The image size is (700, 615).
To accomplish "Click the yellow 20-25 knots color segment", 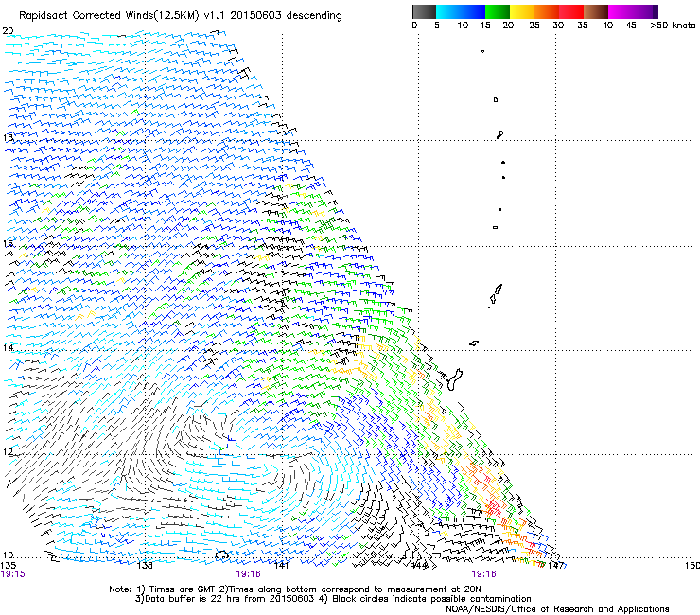I will point(522,11).
